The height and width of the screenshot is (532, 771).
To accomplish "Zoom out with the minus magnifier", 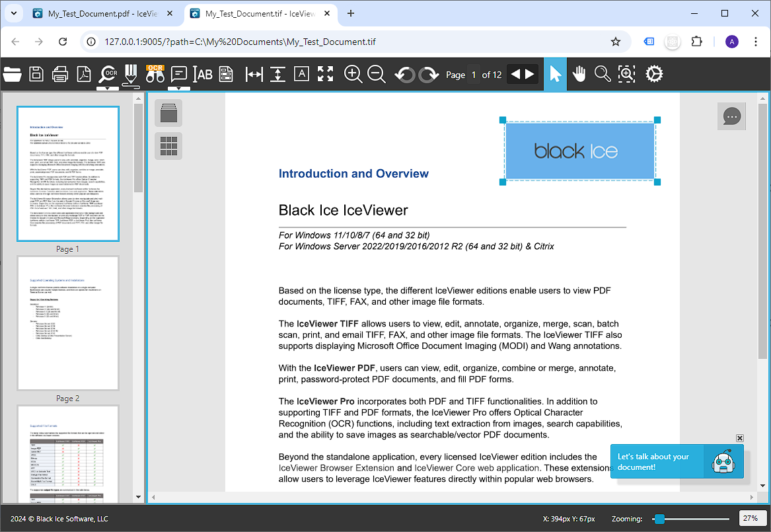I will click(377, 74).
